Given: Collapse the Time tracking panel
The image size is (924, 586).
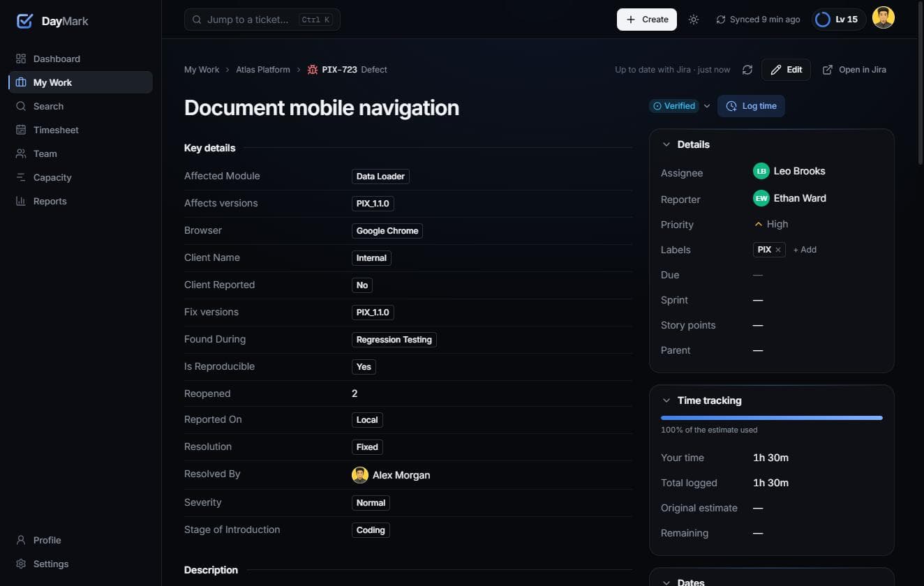Looking at the screenshot, I should coord(666,401).
